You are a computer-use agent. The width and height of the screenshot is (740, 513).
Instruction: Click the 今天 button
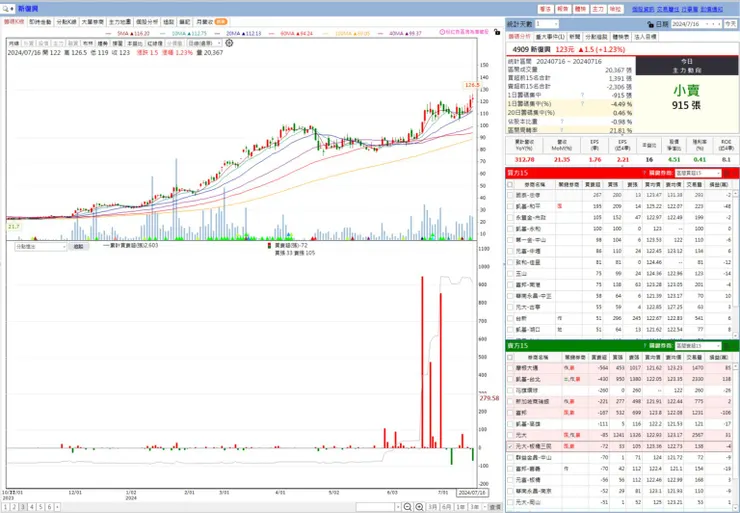pyautogui.click(x=730, y=24)
